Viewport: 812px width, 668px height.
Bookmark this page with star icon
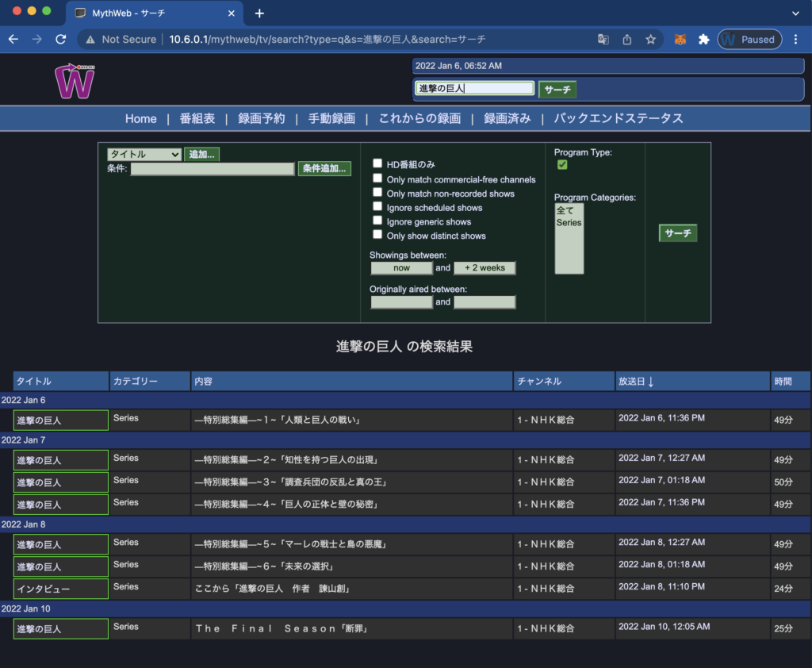(650, 39)
